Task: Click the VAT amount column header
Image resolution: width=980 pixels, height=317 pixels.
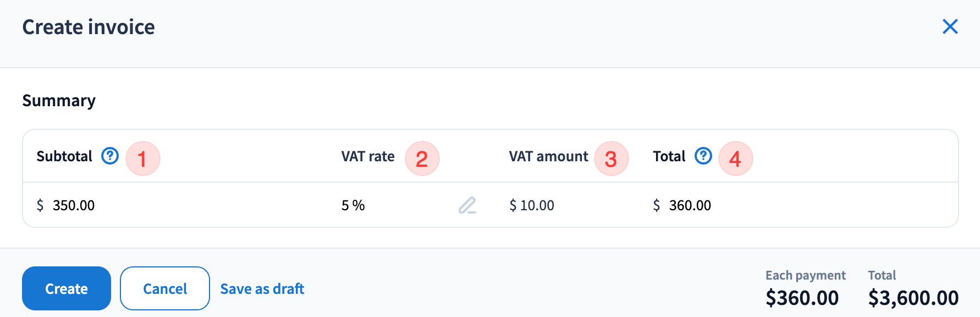Action: coord(548,156)
